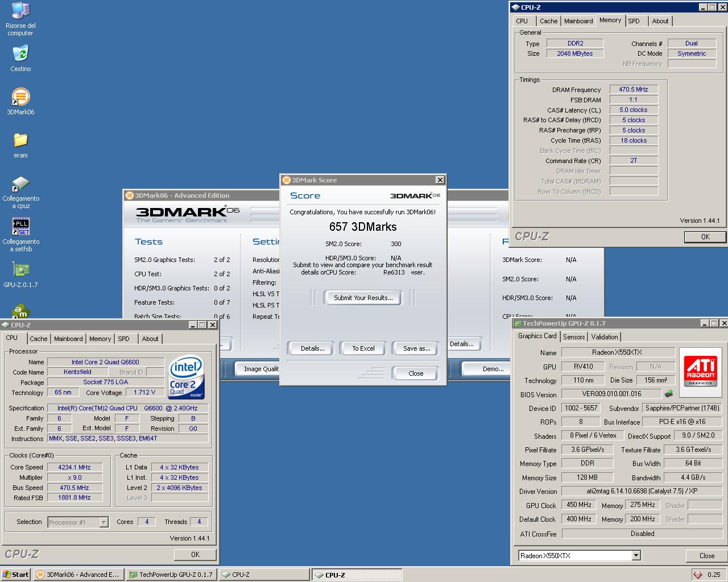Click Close button in GPU-Z window
Screen dimensions: 728x582
click(x=707, y=555)
